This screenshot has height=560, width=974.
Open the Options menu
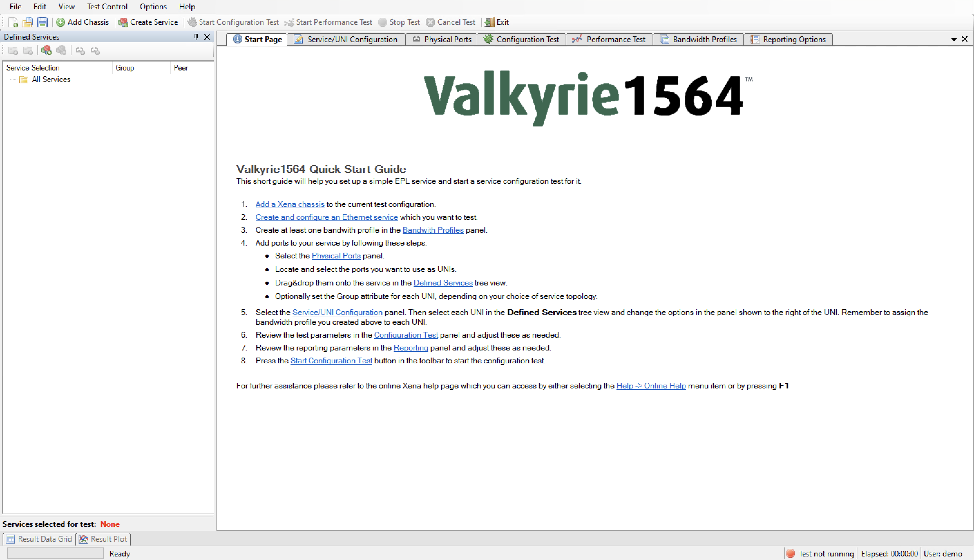click(153, 6)
